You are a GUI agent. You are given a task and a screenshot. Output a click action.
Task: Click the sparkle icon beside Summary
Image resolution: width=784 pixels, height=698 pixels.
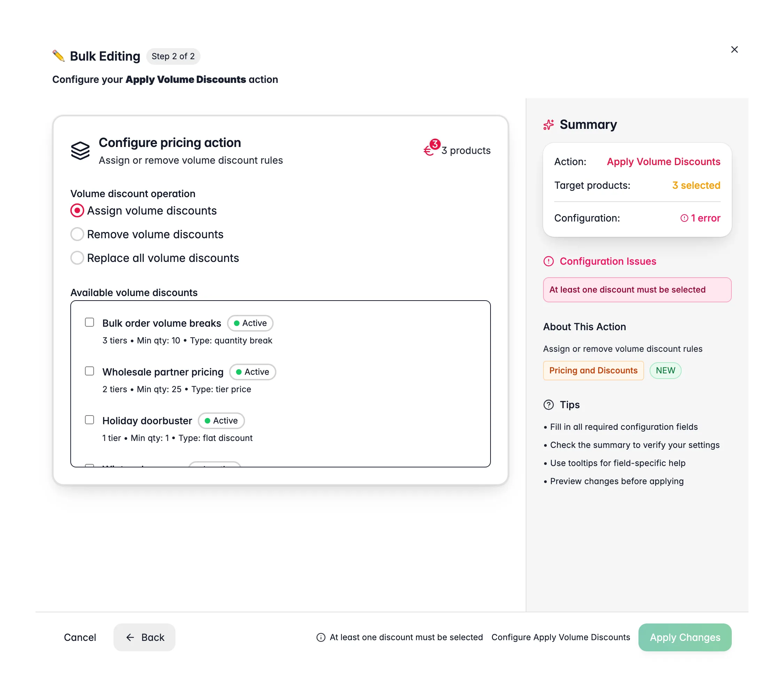(549, 125)
